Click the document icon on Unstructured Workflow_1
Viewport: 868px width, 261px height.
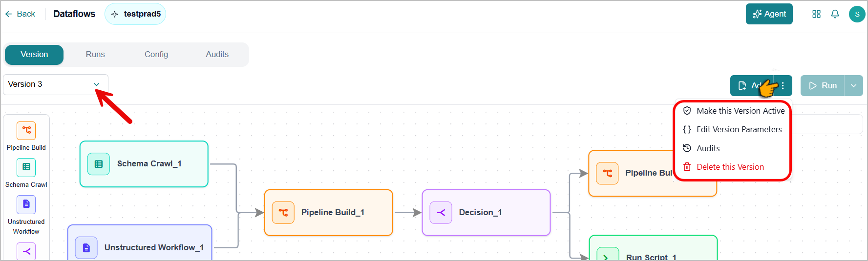tap(86, 248)
